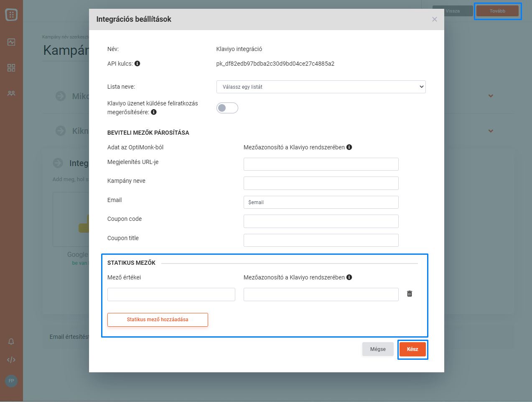This screenshot has height=402, width=532.
Task: Open the notifications bell icon
Action: pyautogui.click(x=11, y=341)
